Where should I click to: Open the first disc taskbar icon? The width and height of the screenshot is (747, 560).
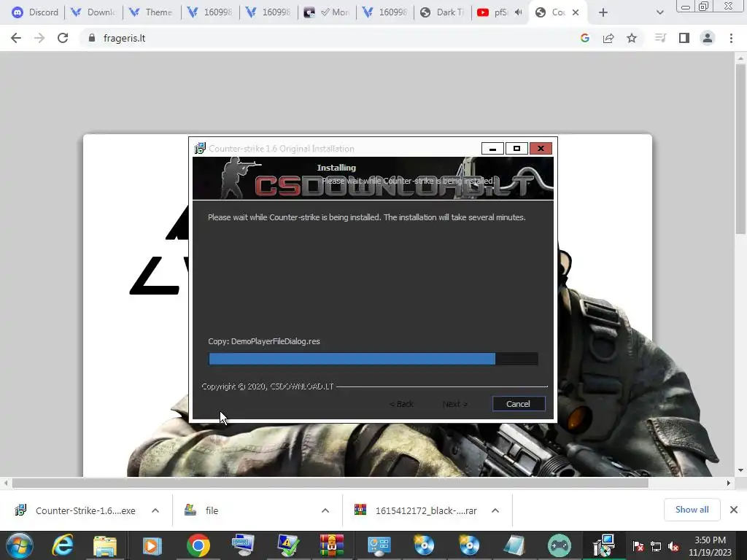tap(424, 545)
